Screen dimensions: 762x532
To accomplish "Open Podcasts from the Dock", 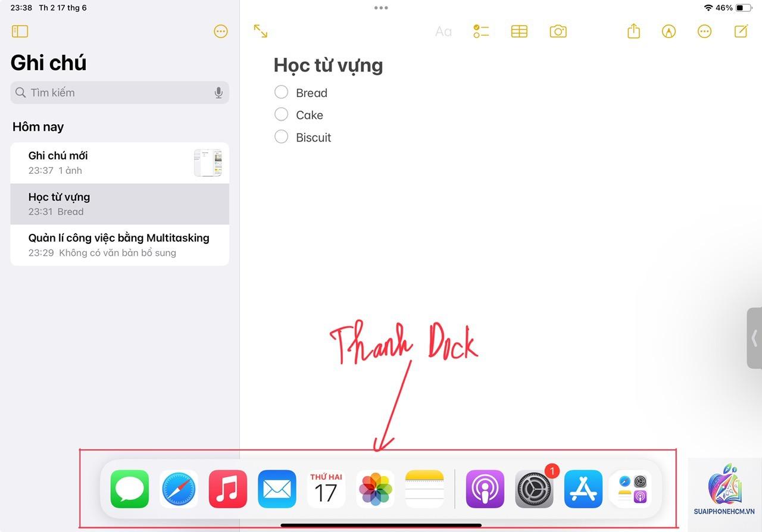I will click(485, 489).
